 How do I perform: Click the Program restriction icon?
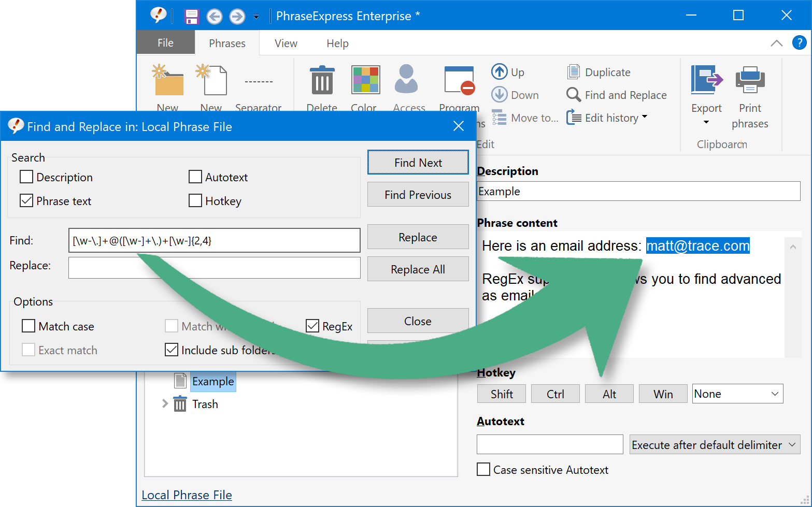460,81
